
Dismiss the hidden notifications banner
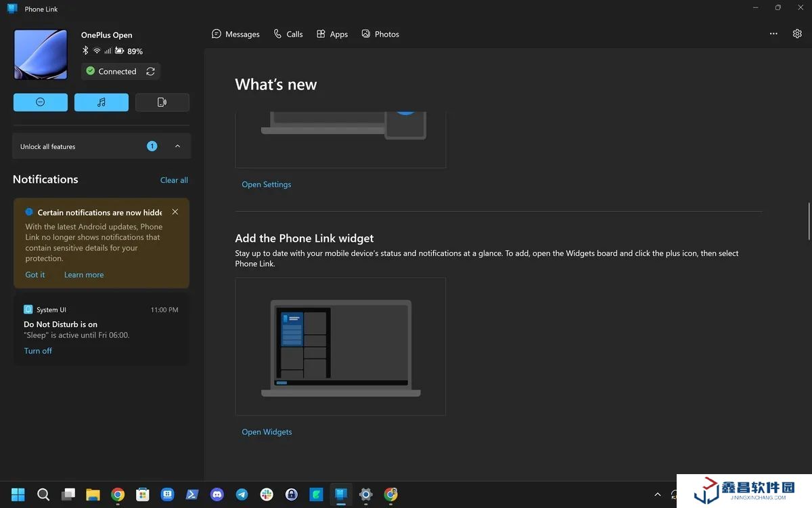coord(175,212)
